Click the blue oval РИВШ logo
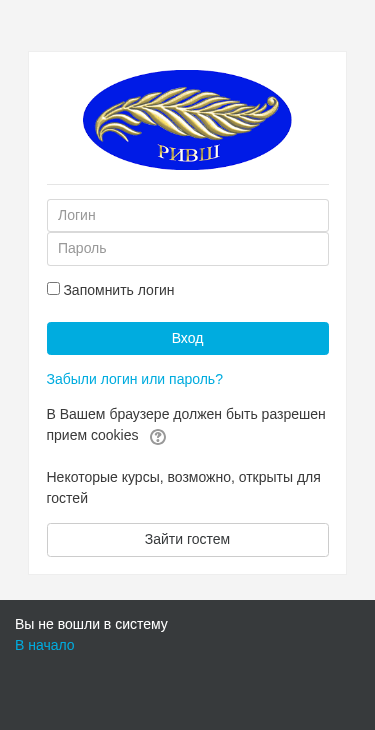 (x=187, y=120)
